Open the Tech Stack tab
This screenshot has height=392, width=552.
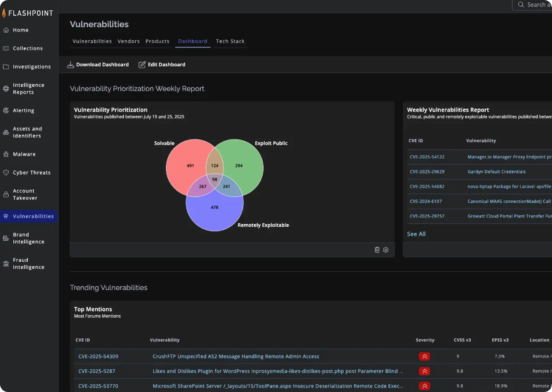point(230,41)
